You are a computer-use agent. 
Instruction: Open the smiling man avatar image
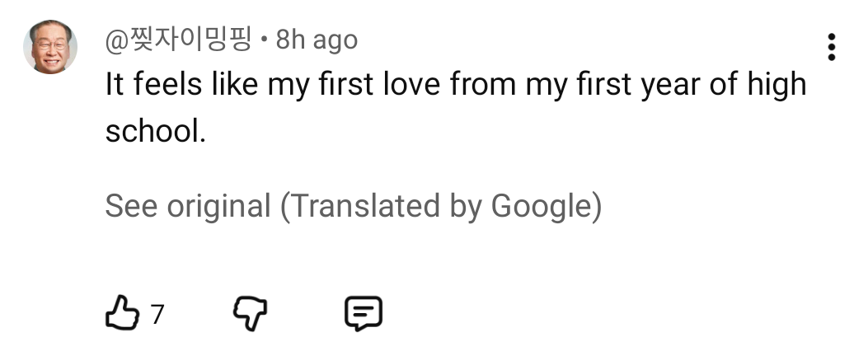click(x=49, y=47)
